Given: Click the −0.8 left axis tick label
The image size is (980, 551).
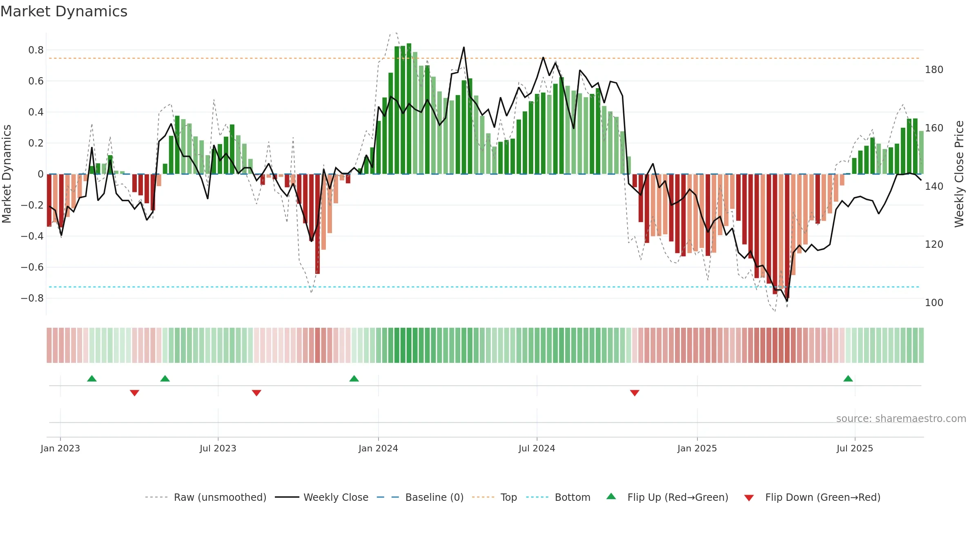Looking at the screenshot, I should (x=32, y=298).
